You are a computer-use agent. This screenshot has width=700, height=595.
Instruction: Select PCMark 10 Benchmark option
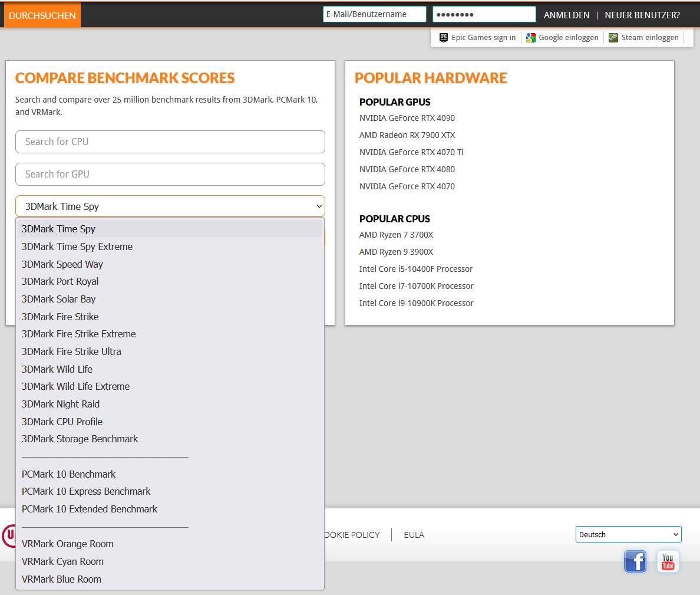click(x=170, y=474)
